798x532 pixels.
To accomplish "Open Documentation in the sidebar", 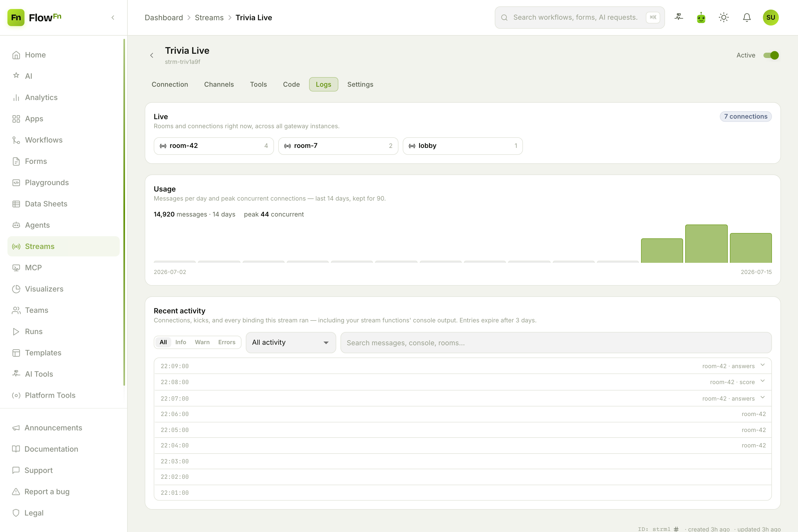I will pos(64,449).
